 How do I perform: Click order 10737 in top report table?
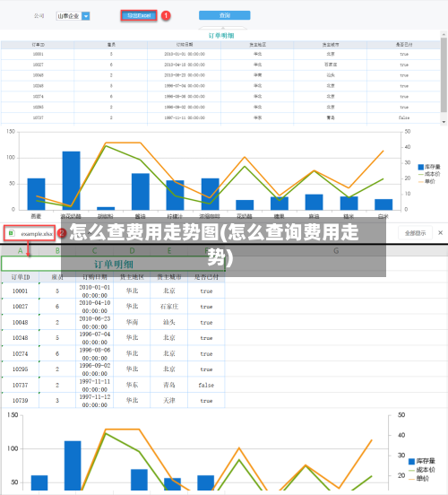point(39,117)
